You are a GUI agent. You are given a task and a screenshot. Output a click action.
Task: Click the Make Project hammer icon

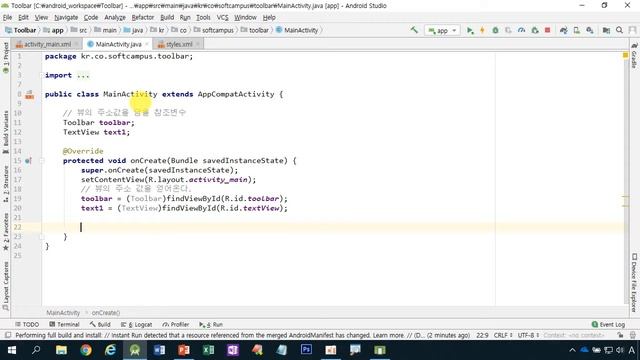click(414, 30)
